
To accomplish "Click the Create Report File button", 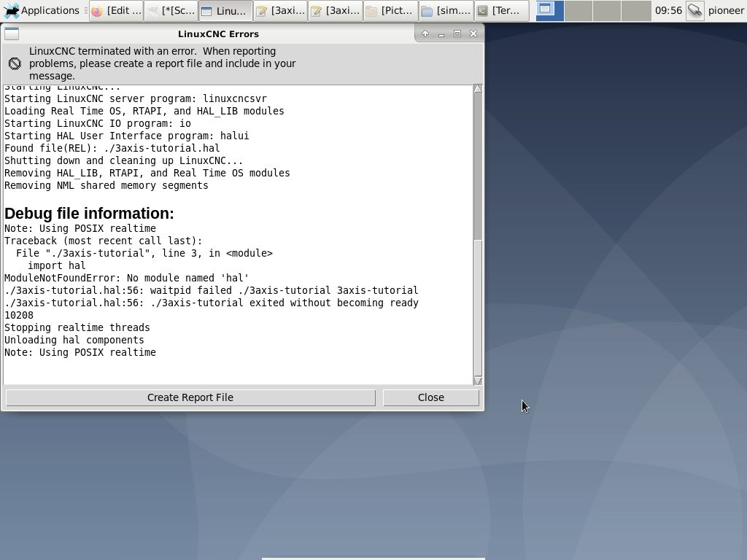I will pyautogui.click(x=190, y=397).
